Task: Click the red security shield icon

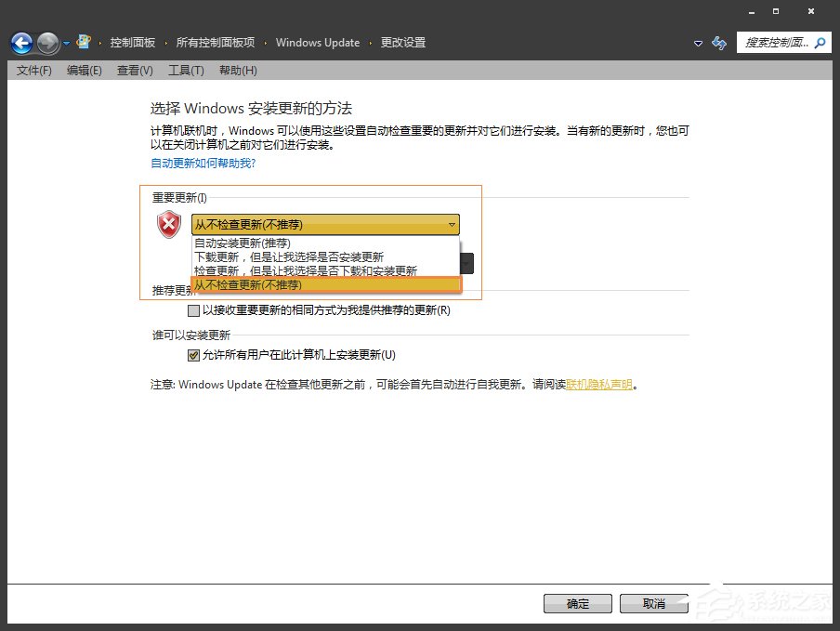Action: point(168,224)
